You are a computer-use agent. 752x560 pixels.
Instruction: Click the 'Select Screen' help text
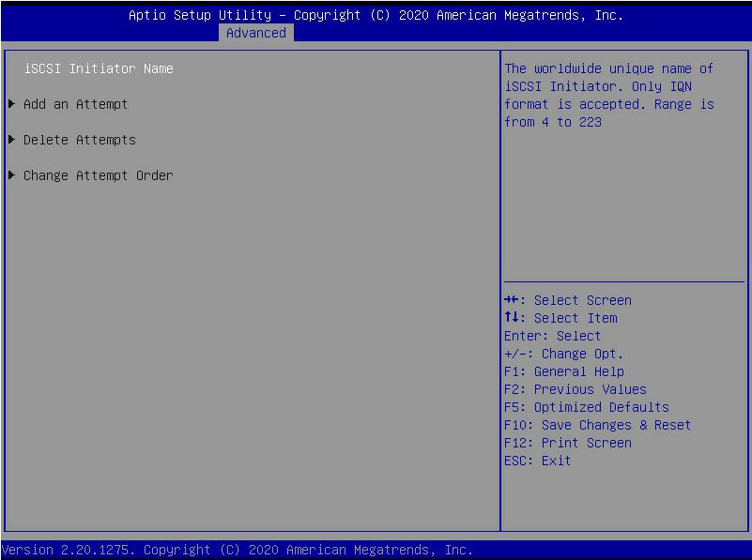[x=583, y=300]
